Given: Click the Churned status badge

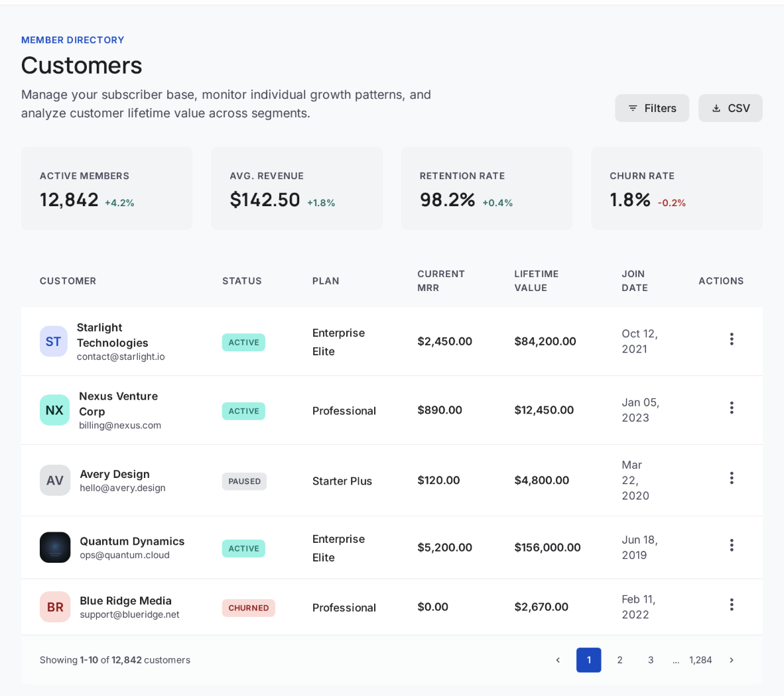Looking at the screenshot, I should (x=249, y=608).
